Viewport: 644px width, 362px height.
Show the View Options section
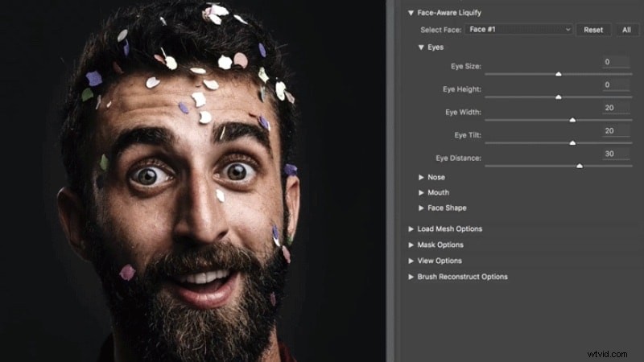click(411, 261)
